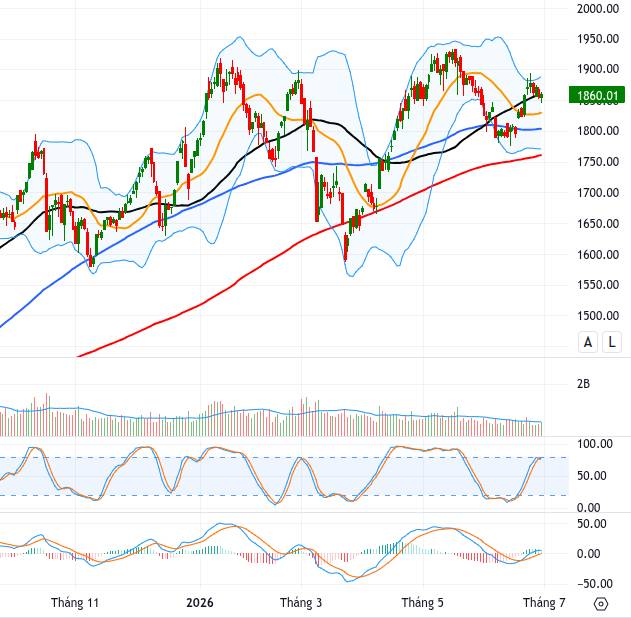Click the 1750.00 price axis label
This screenshot has height=618, width=631.
pos(598,162)
